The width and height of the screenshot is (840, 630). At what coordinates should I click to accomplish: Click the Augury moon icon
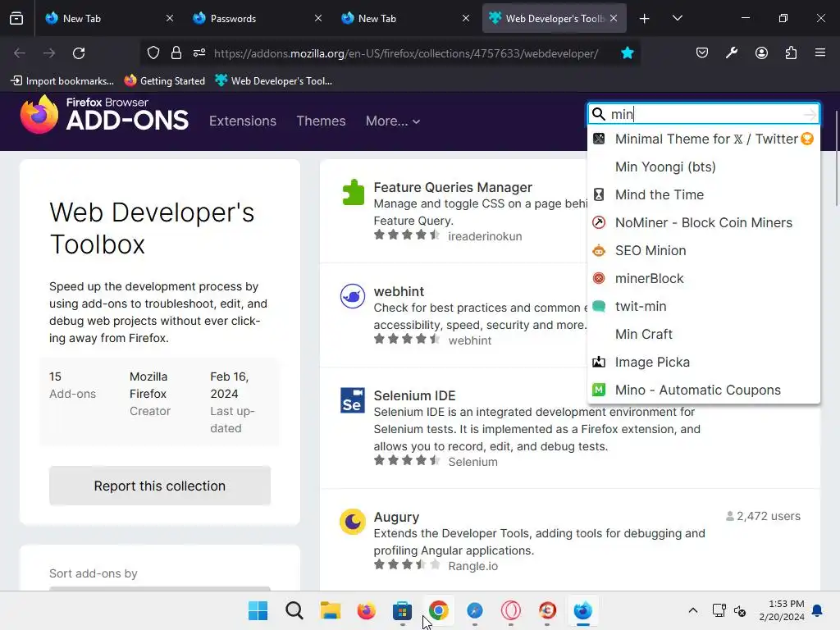point(353,521)
